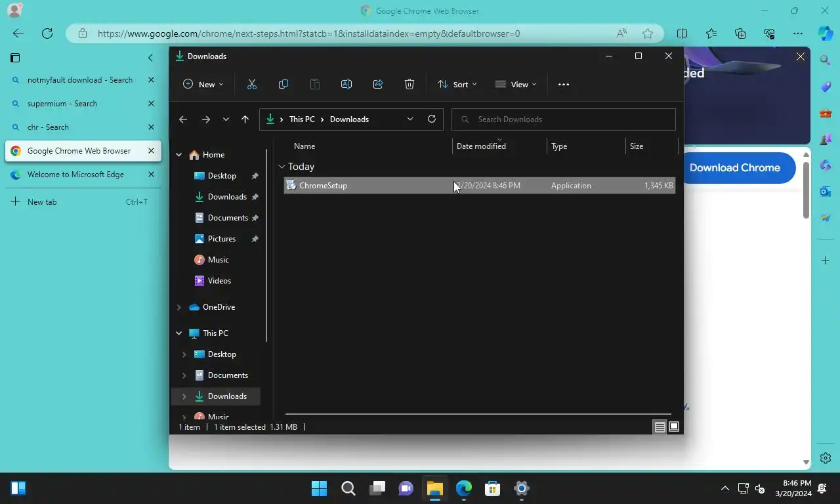Click the Cut scissors icon in File Explorer
This screenshot has width=840, height=504.
point(252,84)
